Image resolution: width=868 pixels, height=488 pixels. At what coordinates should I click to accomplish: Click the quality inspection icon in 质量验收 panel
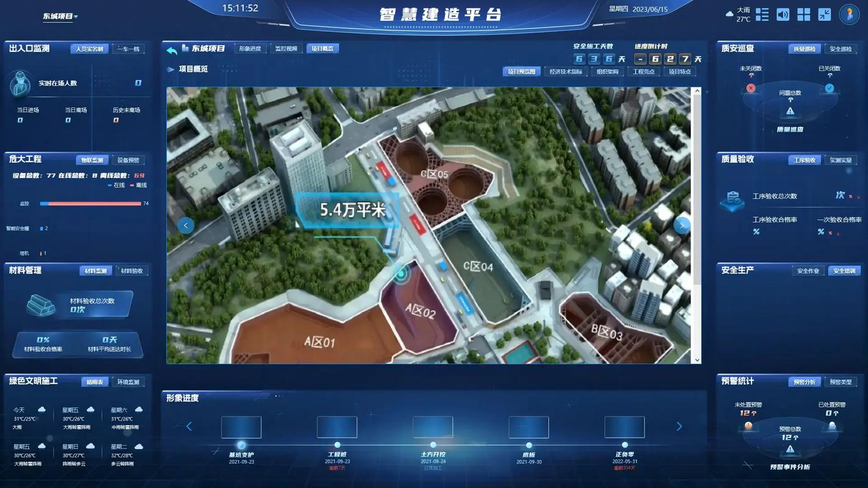pos(732,199)
